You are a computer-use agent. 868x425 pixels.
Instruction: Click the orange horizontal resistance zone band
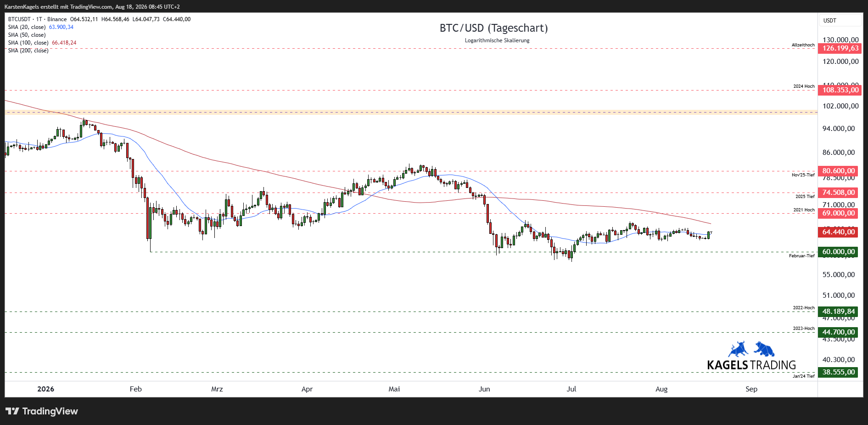(411, 112)
